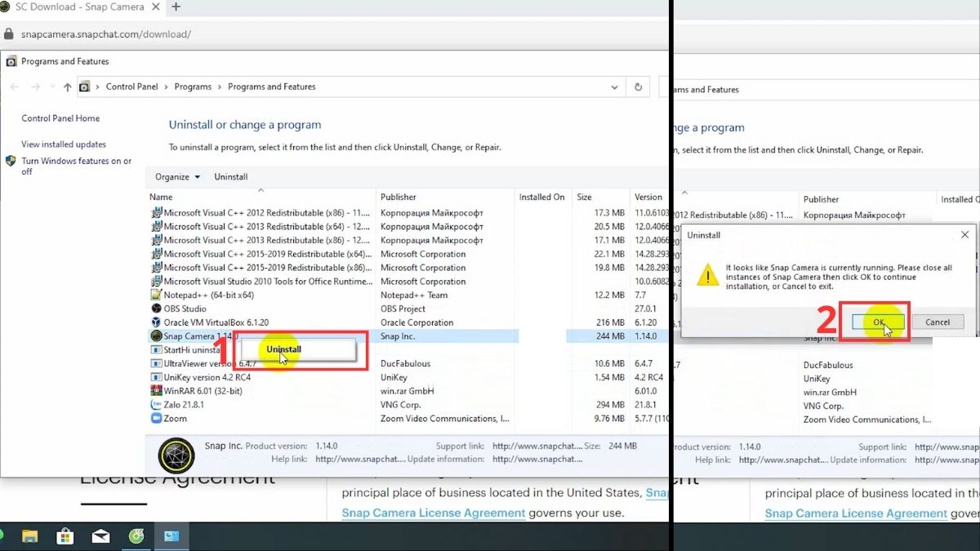Open Turn Windows features on or off
This screenshot has width=980, height=551.
tap(77, 167)
